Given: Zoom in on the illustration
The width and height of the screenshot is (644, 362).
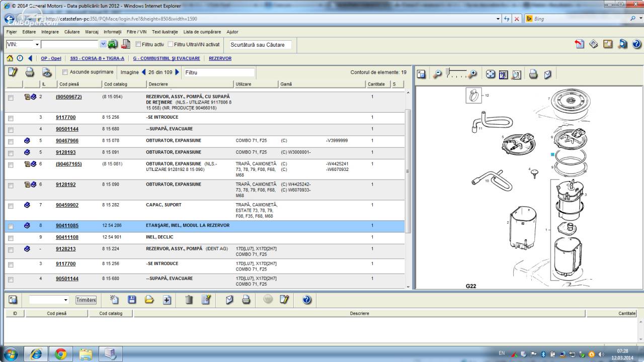Looking at the screenshot, I should (472, 74).
